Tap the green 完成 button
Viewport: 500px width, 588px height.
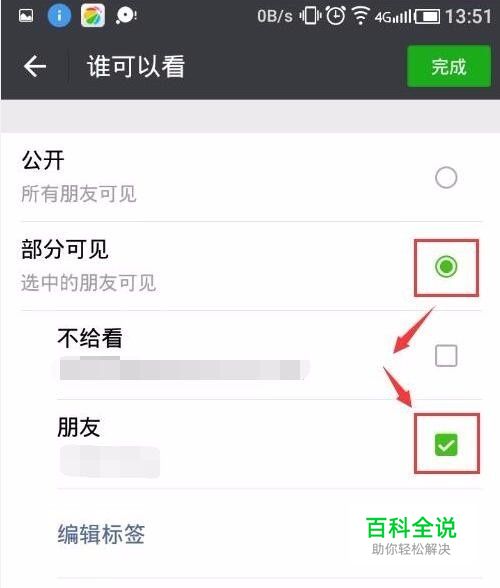point(449,67)
